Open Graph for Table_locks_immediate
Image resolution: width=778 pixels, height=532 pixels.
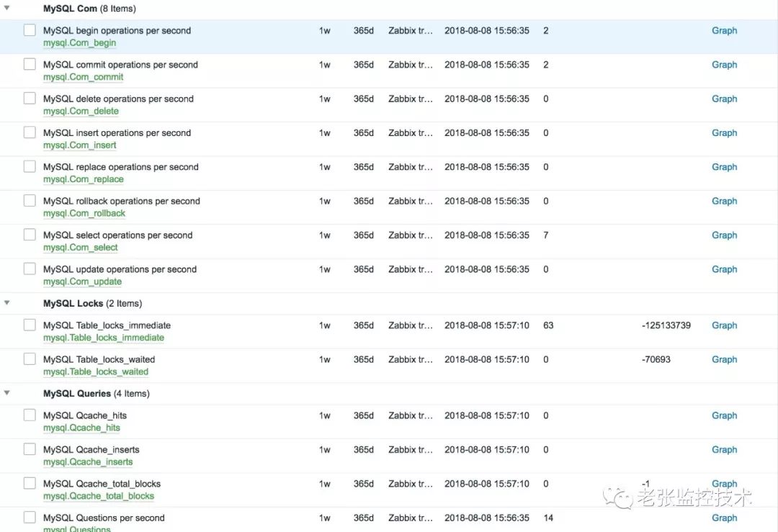pos(724,325)
